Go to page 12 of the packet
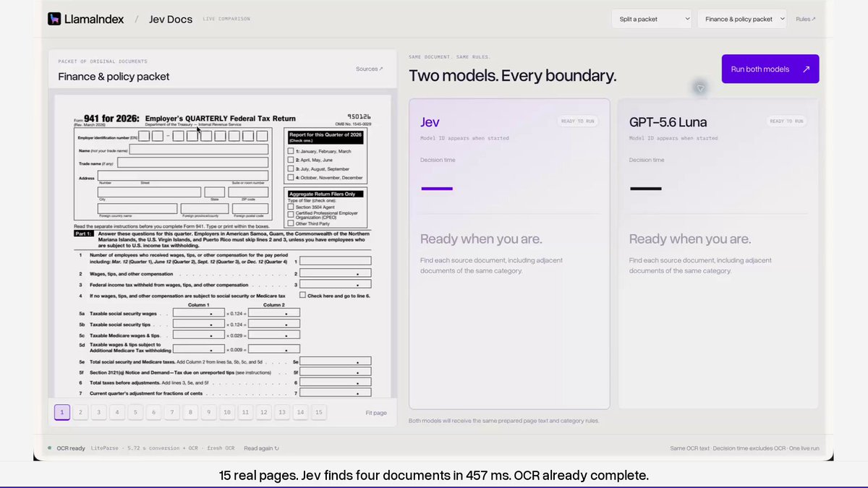The width and height of the screenshot is (868, 488). tap(264, 412)
